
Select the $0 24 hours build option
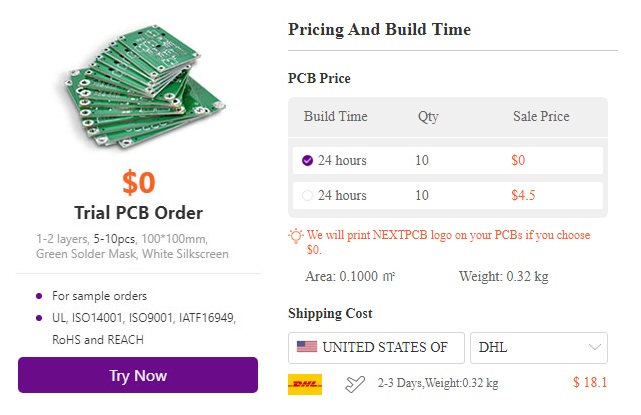pyautogui.click(x=308, y=160)
